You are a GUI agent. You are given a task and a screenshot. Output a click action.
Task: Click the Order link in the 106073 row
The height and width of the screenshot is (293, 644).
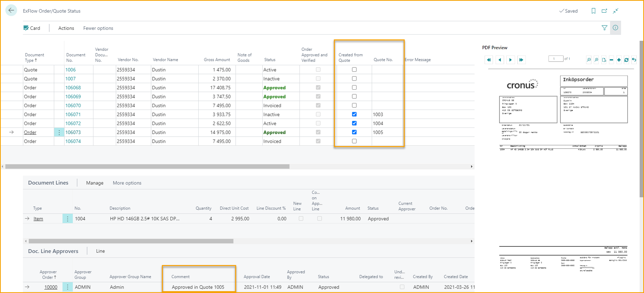point(30,132)
